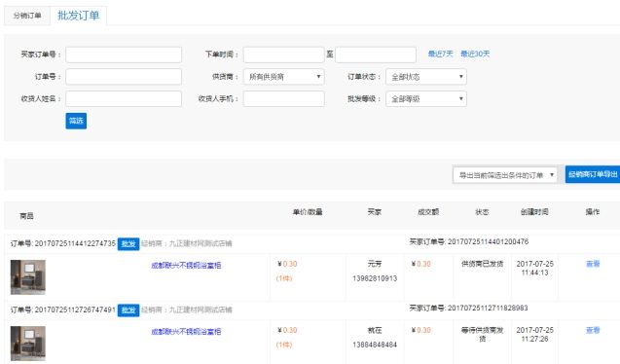Screen dimensions: 620x364
Task: Open the 导出当前筛选出条件的订单 dropdown
Action: click(x=505, y=174)
